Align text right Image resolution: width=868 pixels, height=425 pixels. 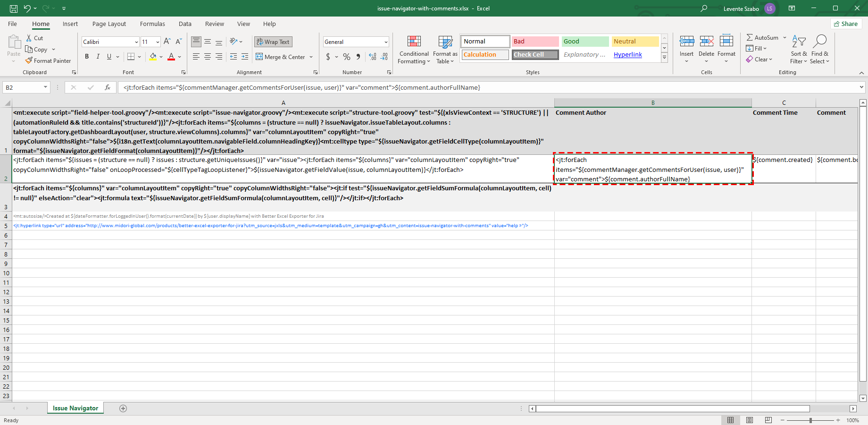pos(219,57)
